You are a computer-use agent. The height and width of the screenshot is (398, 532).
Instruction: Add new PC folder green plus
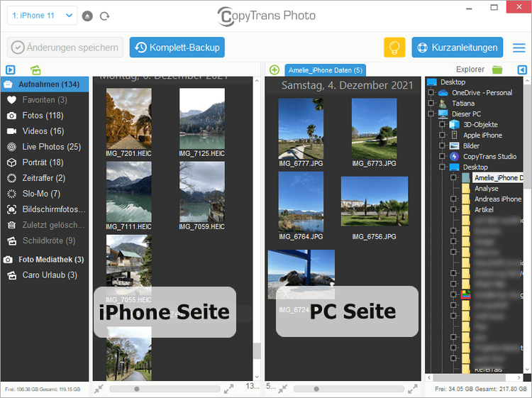pos(274,70)
